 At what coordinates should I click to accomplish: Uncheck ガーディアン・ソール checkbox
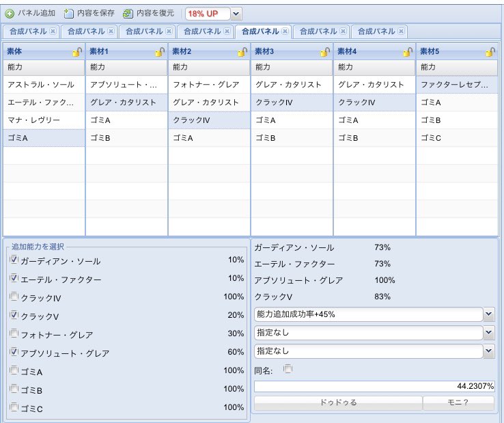tap(14, 259)
